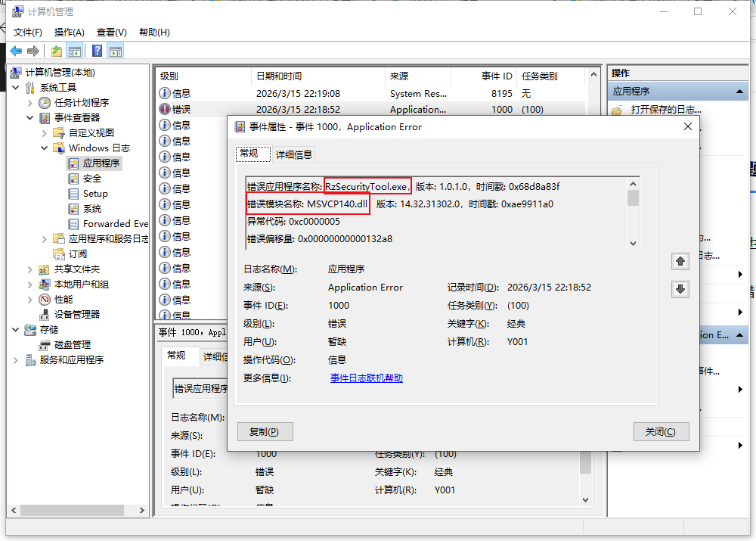Screen dimensions: 756x541
Task: Toggle the show/hide action pane toolbar icon
Action: click(x=115, y=51)
